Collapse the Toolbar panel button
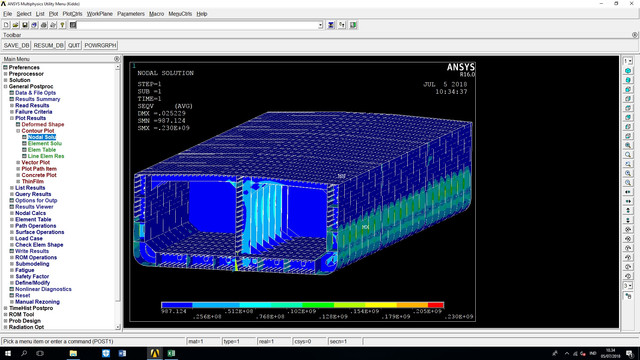 [x=635, y=35]
